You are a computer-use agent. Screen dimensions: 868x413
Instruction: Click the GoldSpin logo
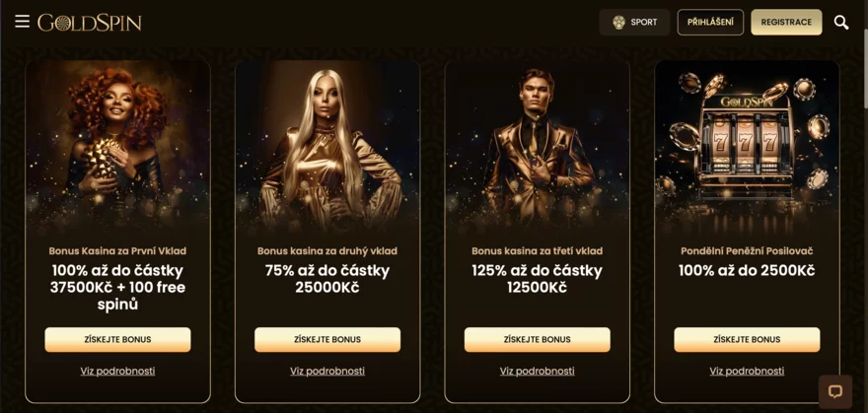(x=90, y=23)
